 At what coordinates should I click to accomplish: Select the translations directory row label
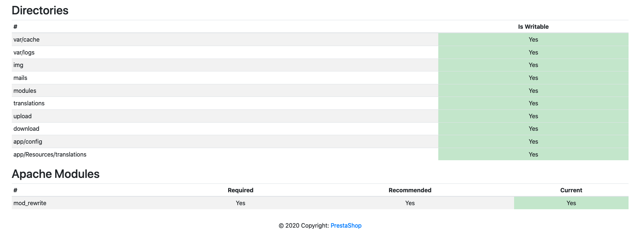(x=29, y=103)
